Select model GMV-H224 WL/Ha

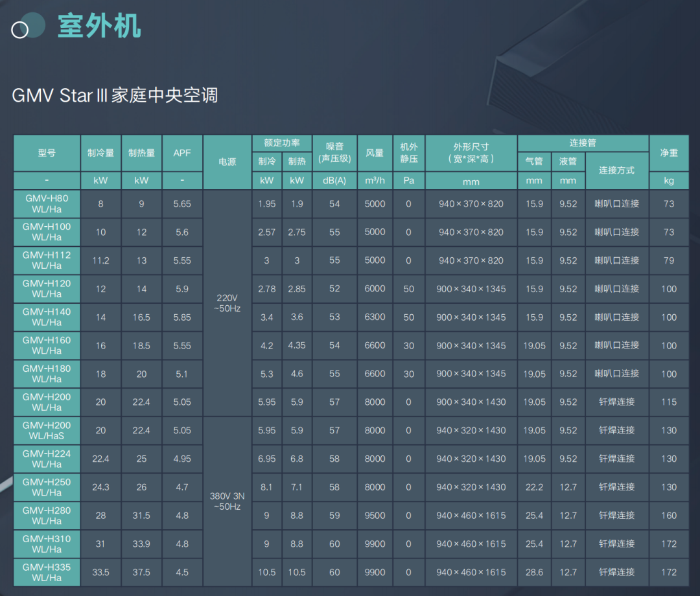click(x=47, y=459)
